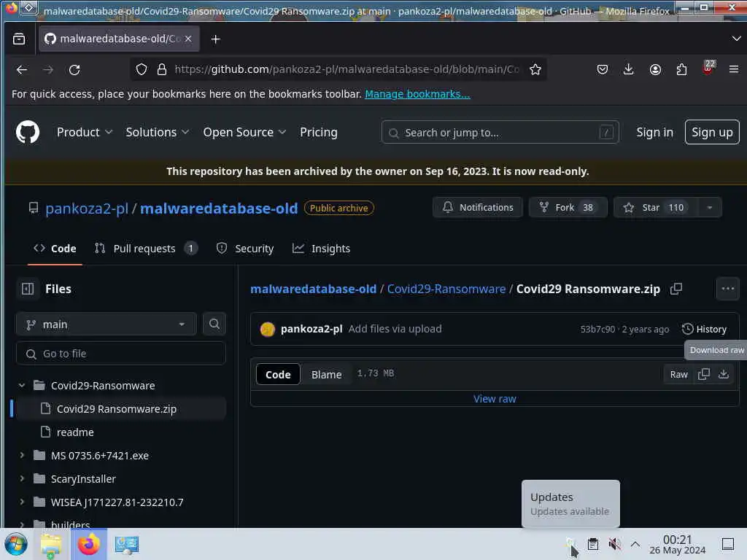
Task: Open the file manager from the taskbar
Action: coord(50,545)
